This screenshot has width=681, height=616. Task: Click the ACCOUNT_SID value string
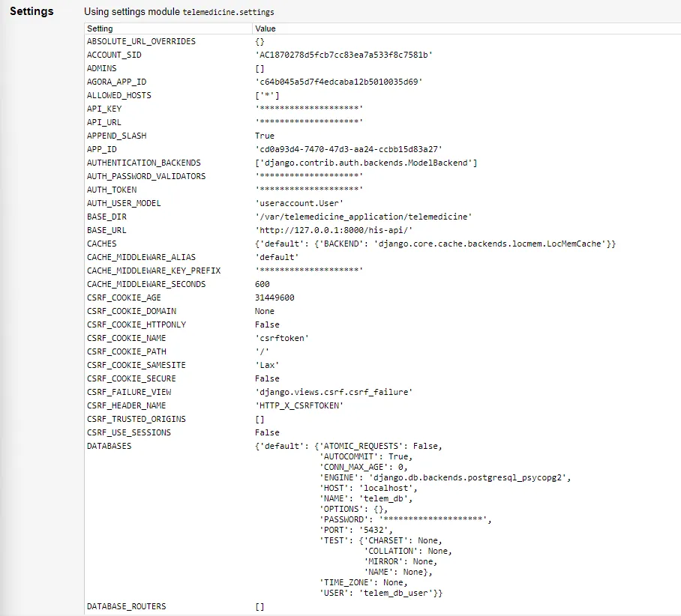344,55
